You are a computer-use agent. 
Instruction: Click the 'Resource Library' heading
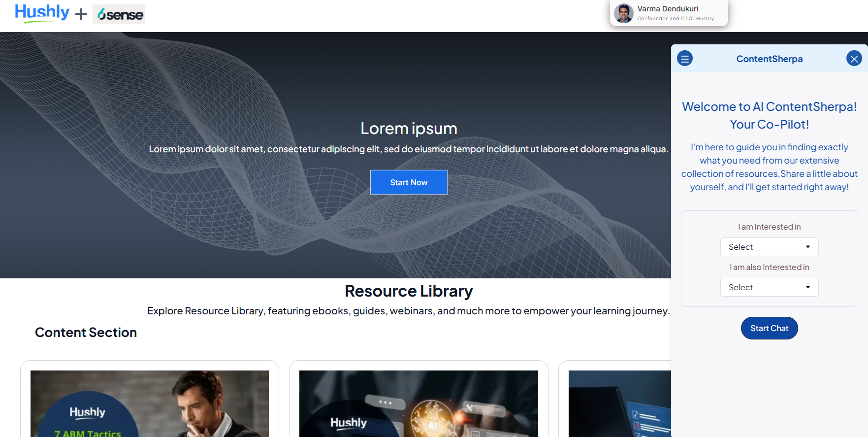(x=409, y=291)
